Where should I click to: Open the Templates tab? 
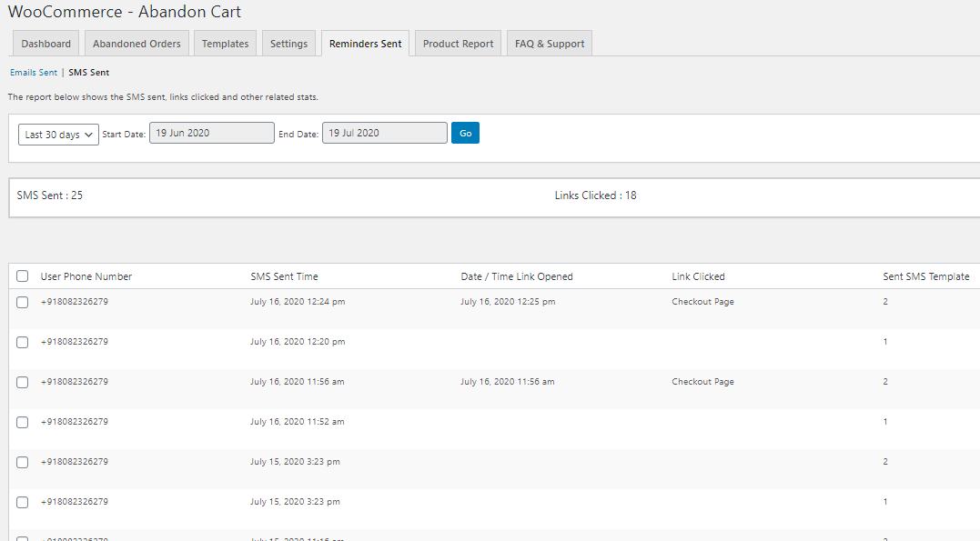(x=225, y=43)
